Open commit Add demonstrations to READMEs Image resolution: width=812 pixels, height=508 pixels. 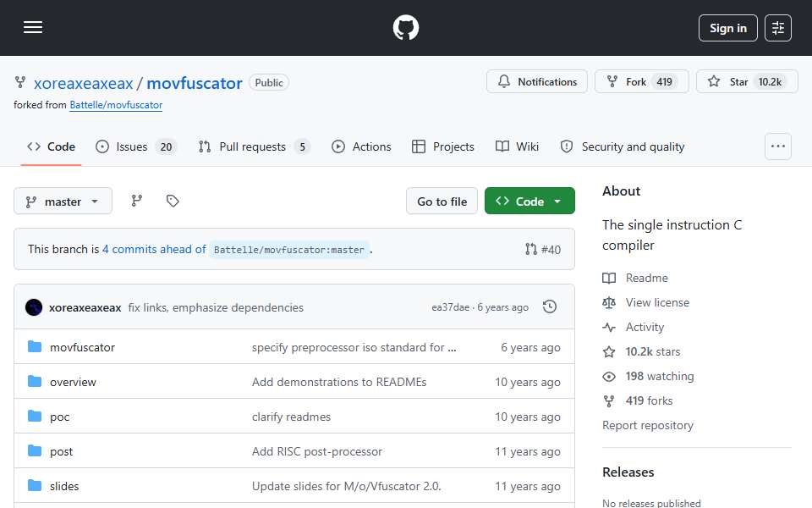pyautogui.click(x=339, y=382)
